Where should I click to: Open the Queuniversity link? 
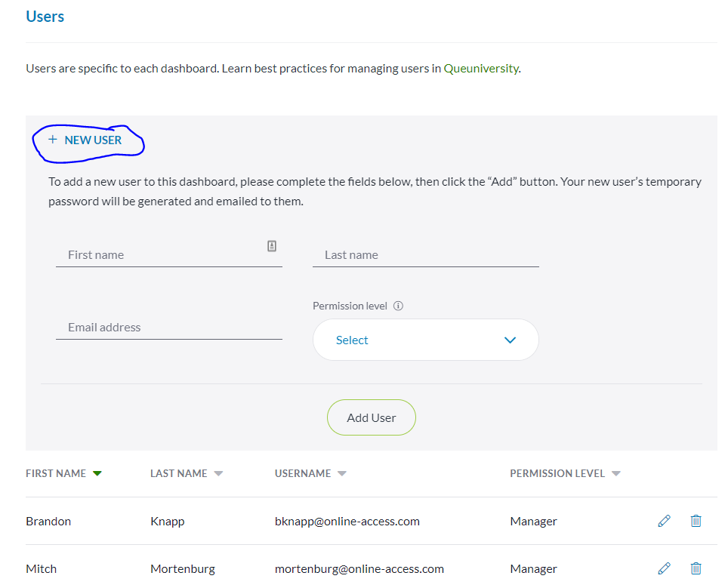coord(481,68)
